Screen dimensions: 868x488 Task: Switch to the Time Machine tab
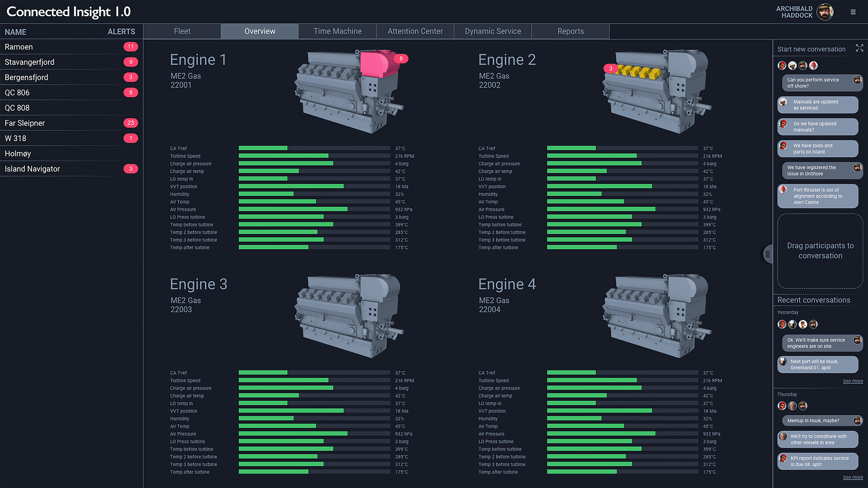[337, 31]
